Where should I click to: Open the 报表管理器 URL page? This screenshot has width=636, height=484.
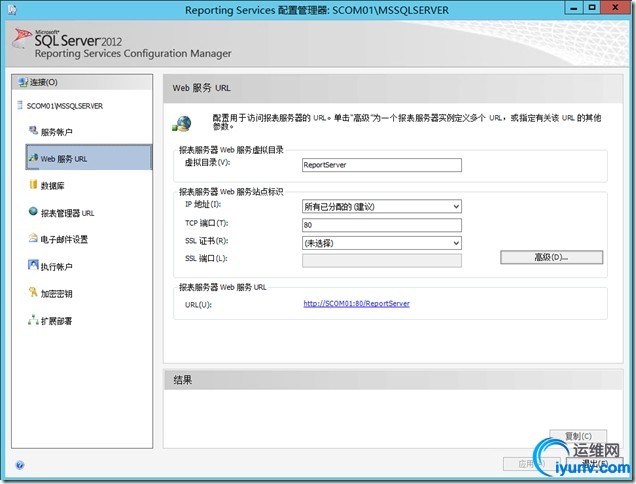67,213
